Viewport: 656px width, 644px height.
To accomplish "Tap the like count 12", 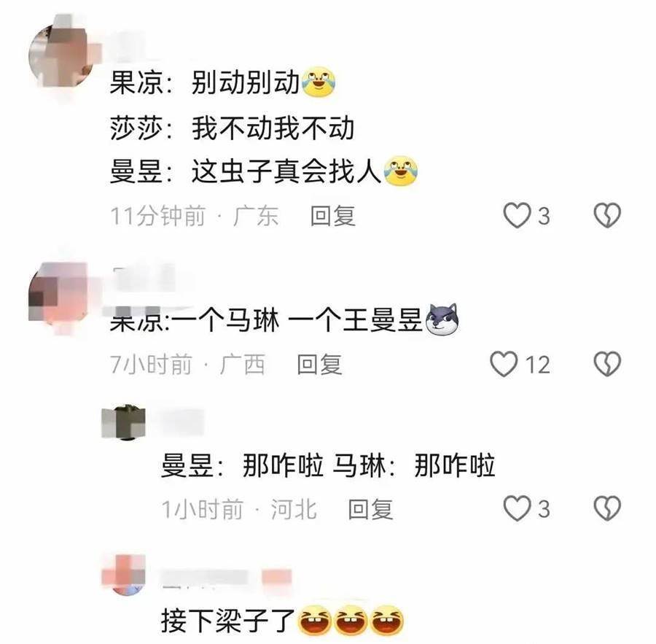I will coord(538,365).
